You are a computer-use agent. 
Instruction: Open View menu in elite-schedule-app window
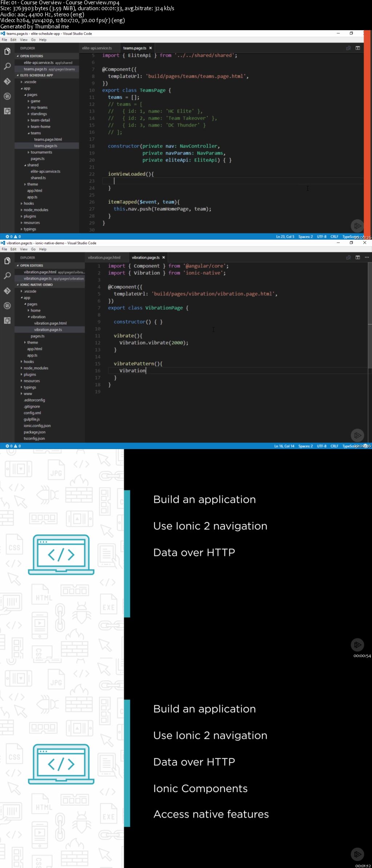24,40
